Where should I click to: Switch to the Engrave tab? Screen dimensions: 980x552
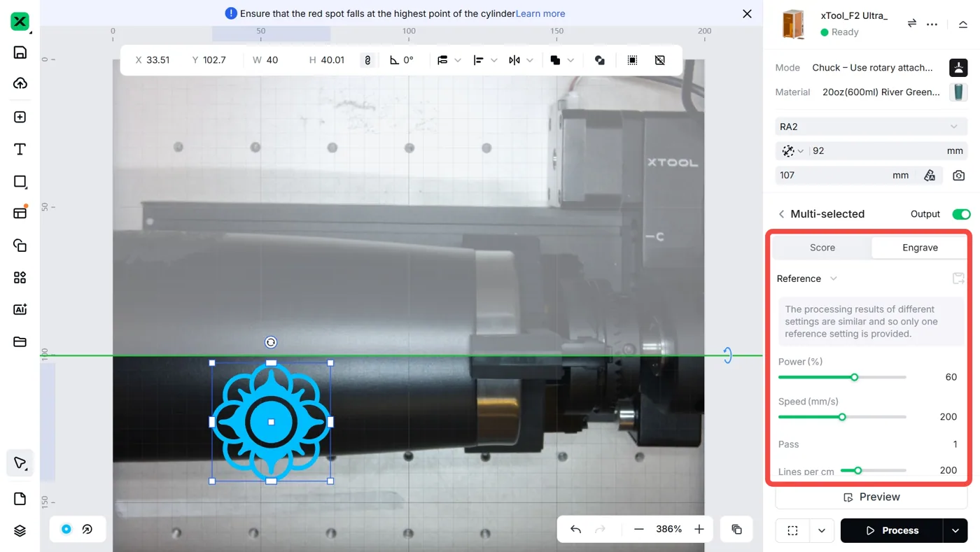920,248
